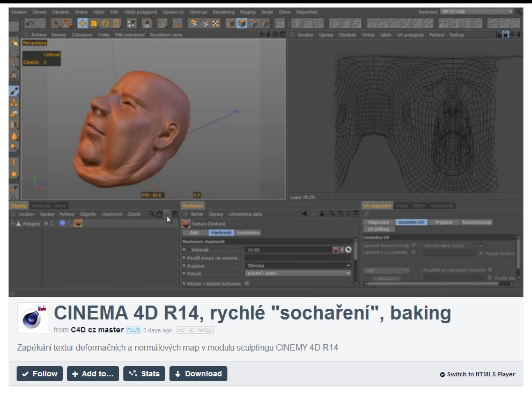Open the Rozhraní BP UV Edit dropdown

tap(477, 12)
